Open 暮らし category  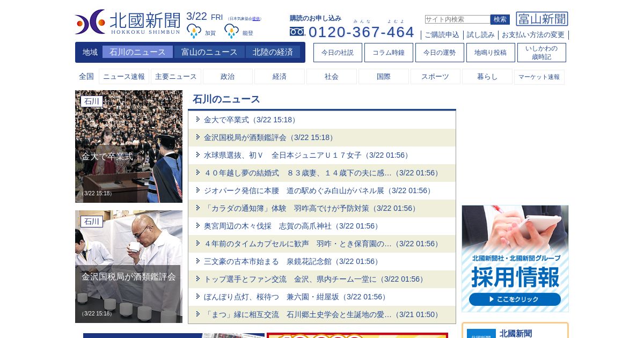point(487,77)
